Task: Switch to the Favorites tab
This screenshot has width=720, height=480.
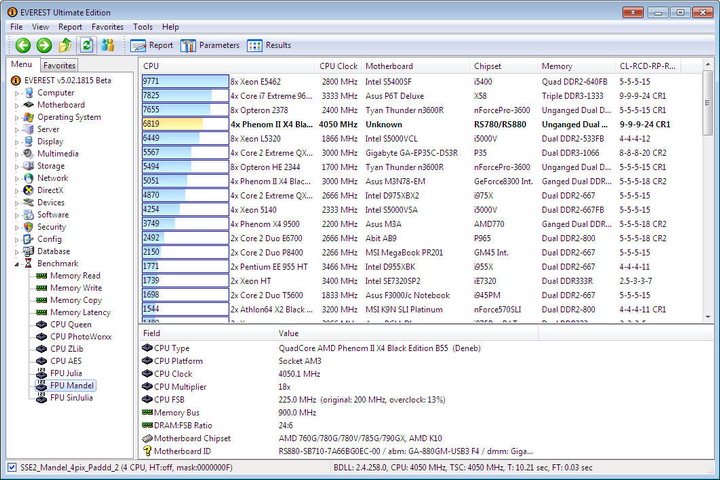Action: 59,65
